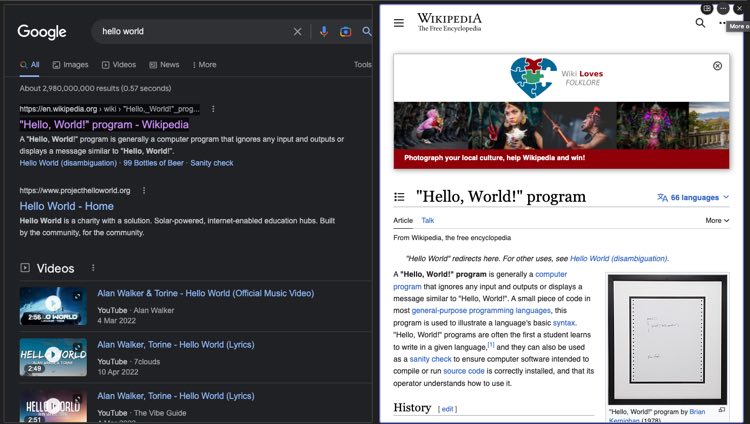Open The Vibe Guide Hello World Lyrics link
The height and width of the screenshot is (424, 750).
point(176,396)
